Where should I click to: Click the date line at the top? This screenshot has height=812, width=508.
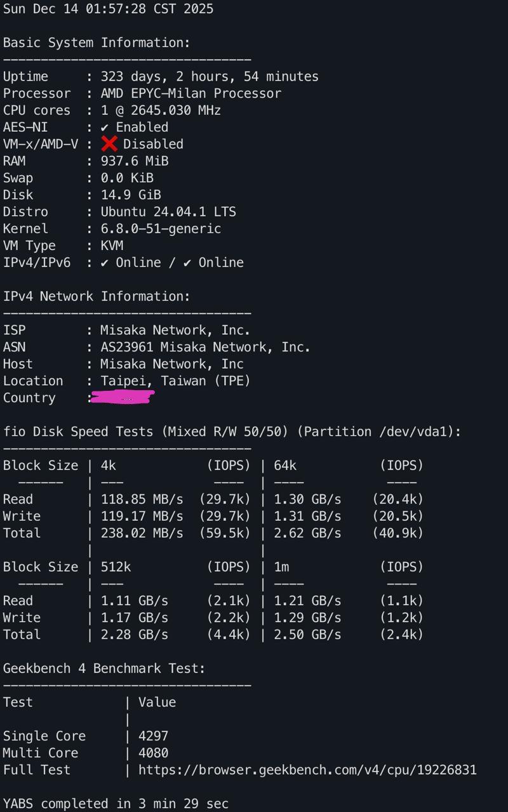click(108, 9)
